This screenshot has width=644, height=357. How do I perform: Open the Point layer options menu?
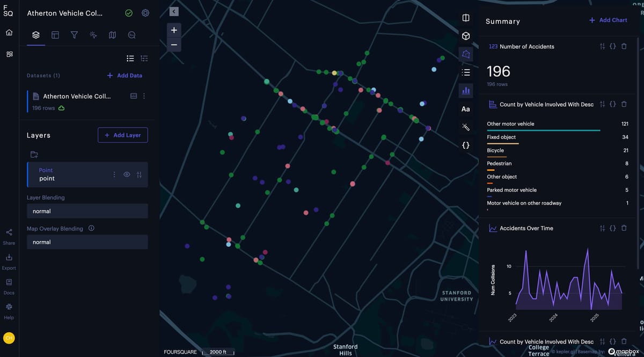point(114,174)
